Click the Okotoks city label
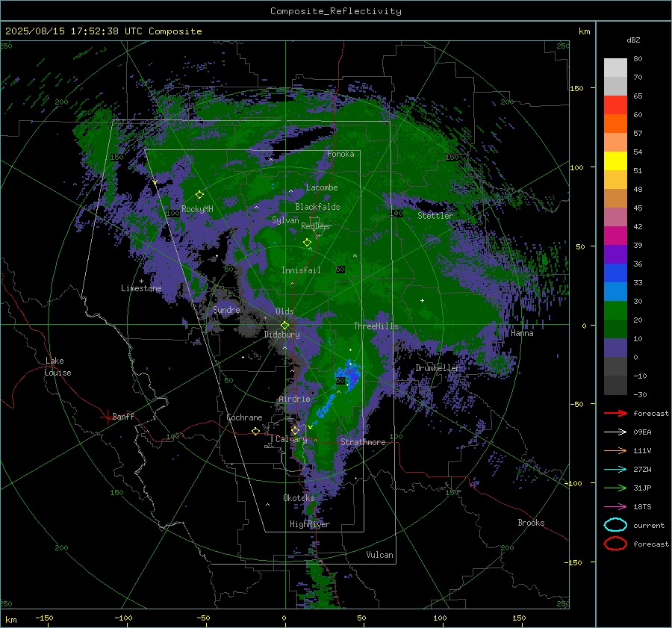This screenshot has height=628, width=672. 299,497
